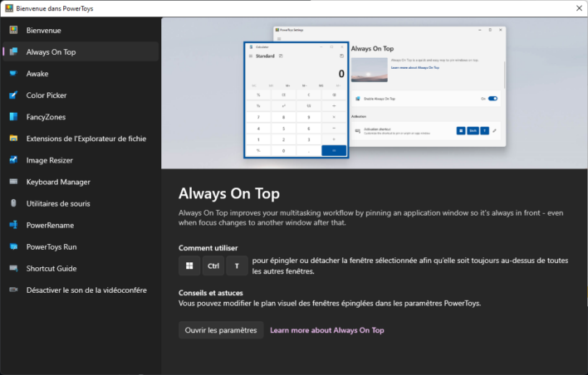The image size is (588, 375).
Task: Click the T shortcut key button
Action: (238, 266)
